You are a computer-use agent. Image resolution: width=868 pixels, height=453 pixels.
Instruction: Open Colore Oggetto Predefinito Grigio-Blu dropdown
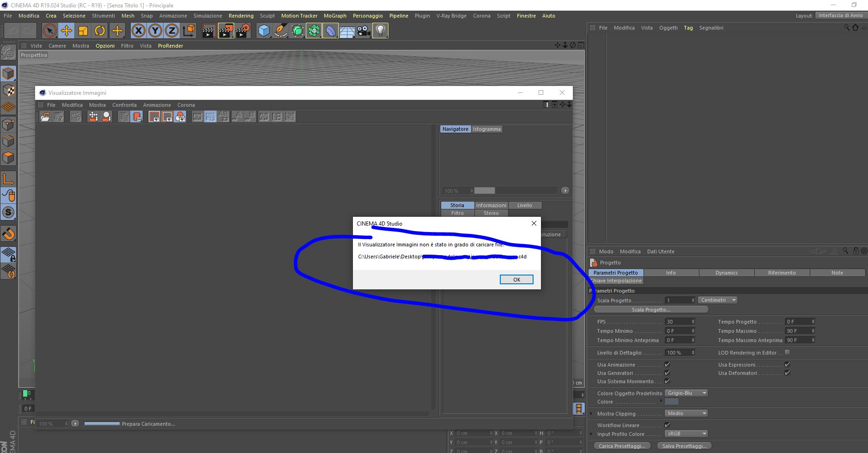click(686, 393)
